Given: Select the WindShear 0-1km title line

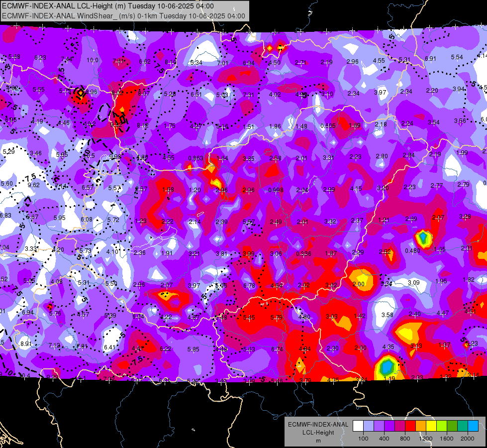Looking at the screenshot, I should pyautogui.click(x=123, y=16).
